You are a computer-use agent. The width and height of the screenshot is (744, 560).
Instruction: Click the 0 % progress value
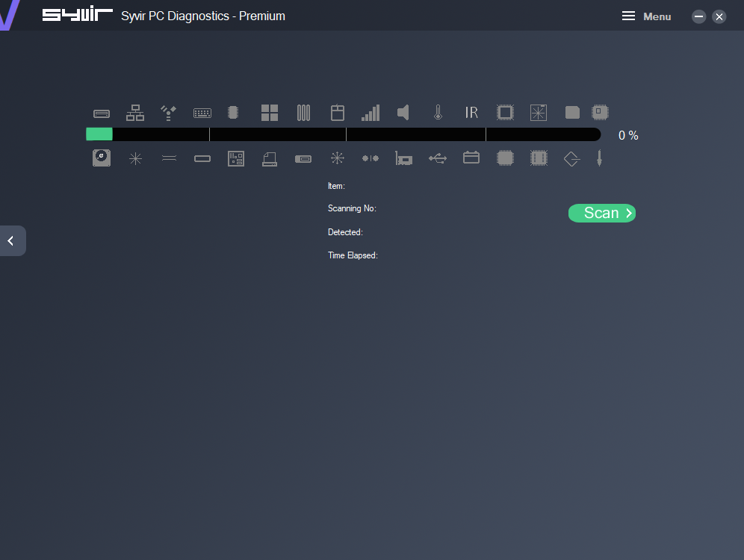pos(628,136)
